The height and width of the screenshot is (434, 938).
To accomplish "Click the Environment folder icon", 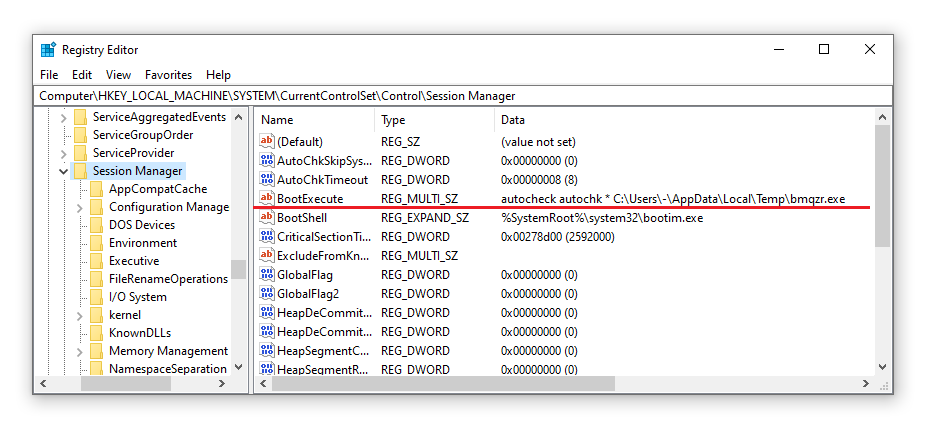I will tap(96, 243).
